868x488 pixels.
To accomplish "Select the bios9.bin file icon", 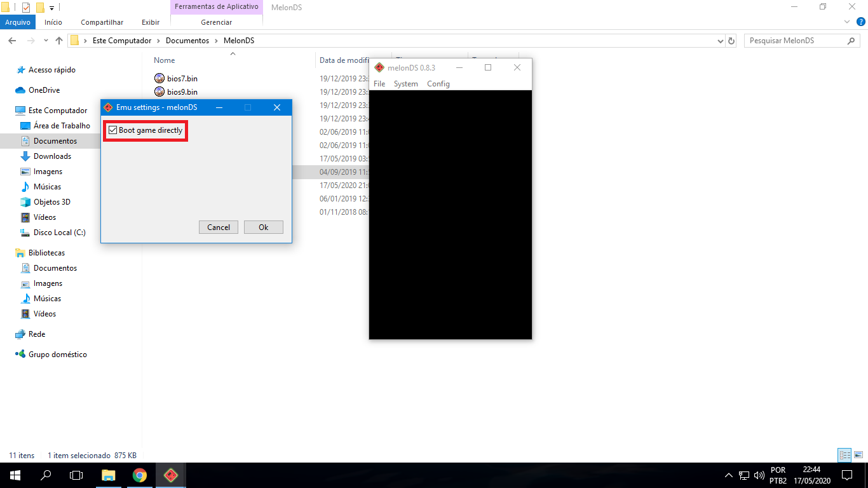I will pyautogui.click(x=160, y=91).
